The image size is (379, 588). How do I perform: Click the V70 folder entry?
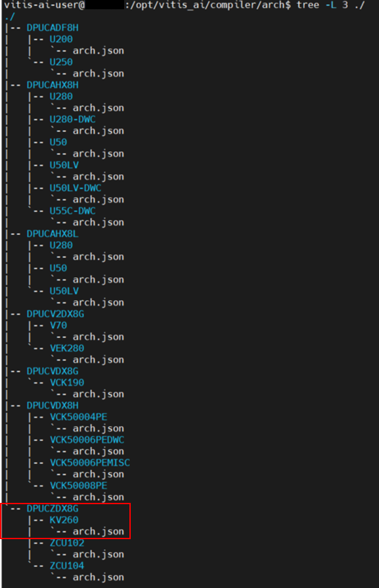tap(59, 325)
